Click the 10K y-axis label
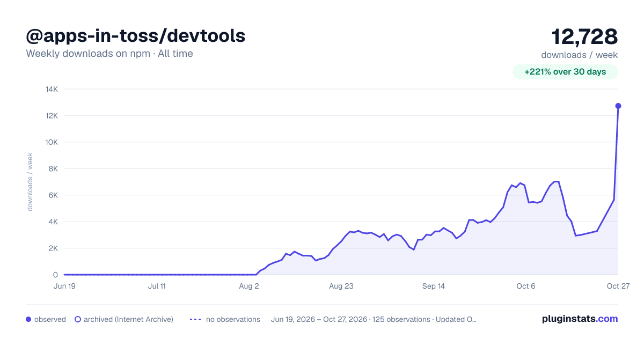This screenshot has height=338, width=644. tap(52, 142)
